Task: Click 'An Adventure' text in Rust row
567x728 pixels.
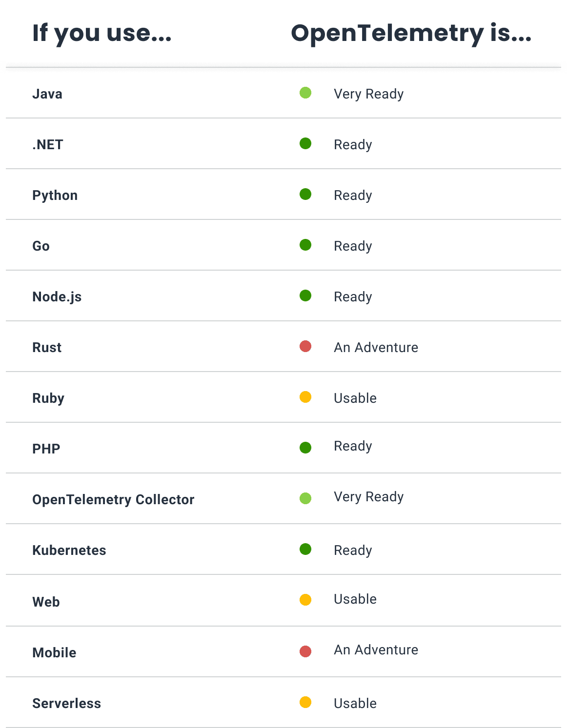Action: click(376, 348)
